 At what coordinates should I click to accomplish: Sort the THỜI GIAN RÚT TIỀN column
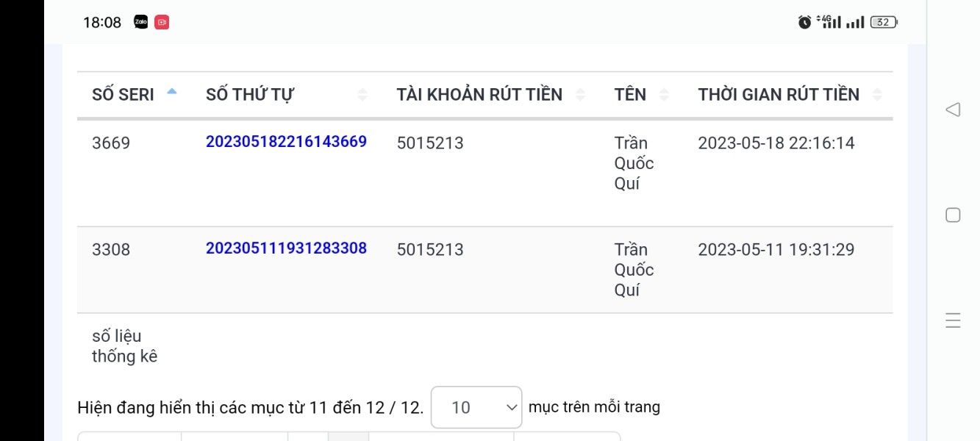tap(877, 94)
